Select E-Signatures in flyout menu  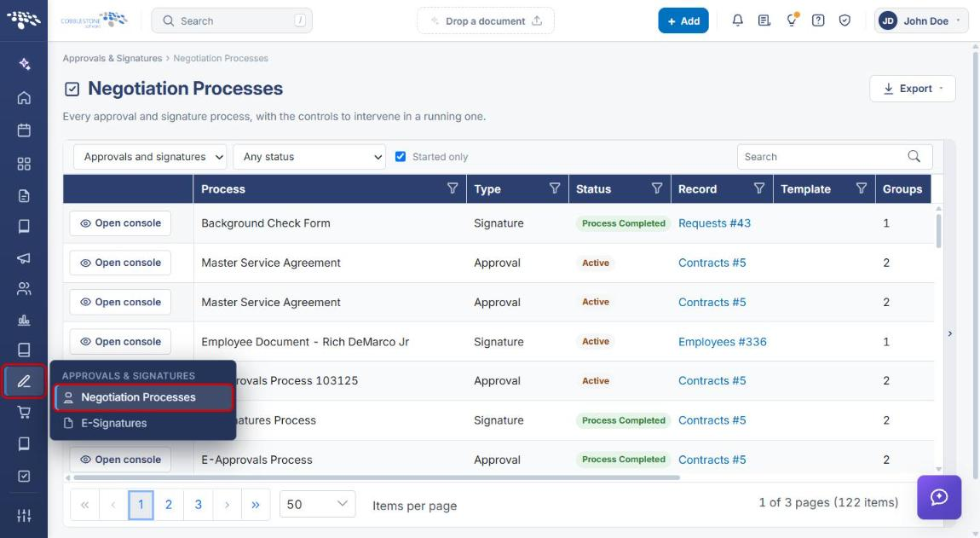[113, 423]
